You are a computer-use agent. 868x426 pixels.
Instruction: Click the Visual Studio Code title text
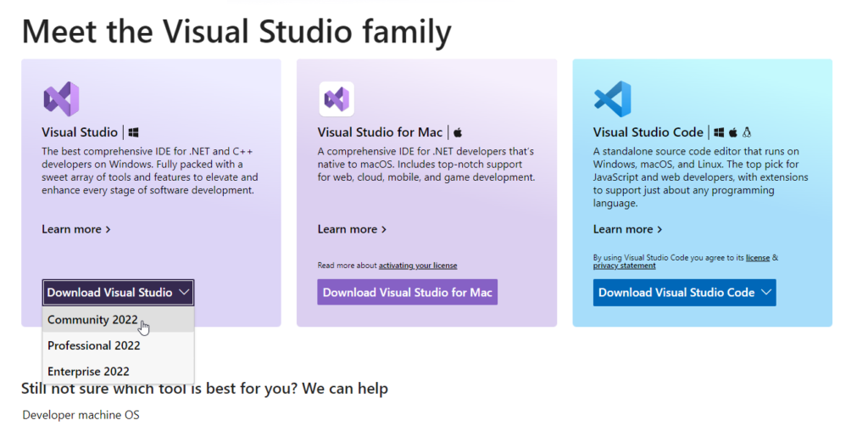pyautogui.click(x=648, y=132)
